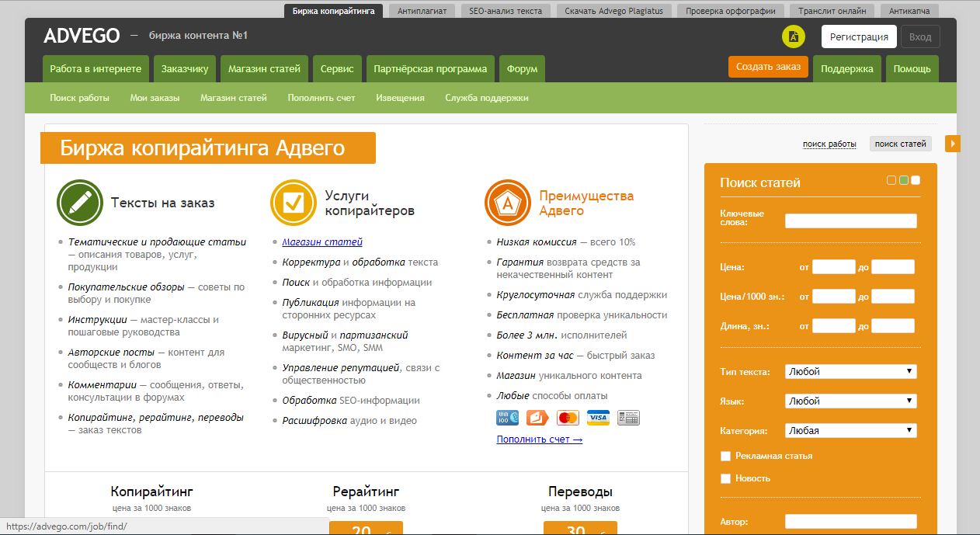Screen dimensions: 980x535
Task: Open the Категория dropdown
Action: tap(850, 430)
